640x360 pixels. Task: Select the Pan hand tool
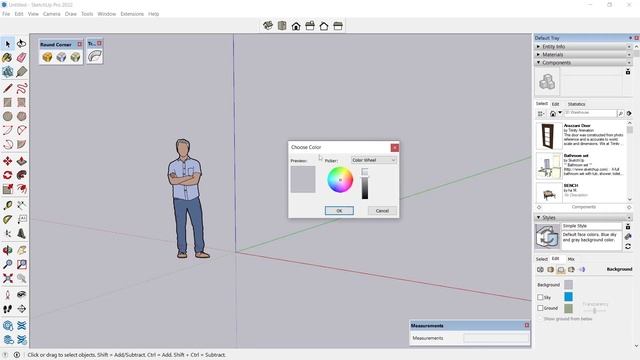[22, 250]
